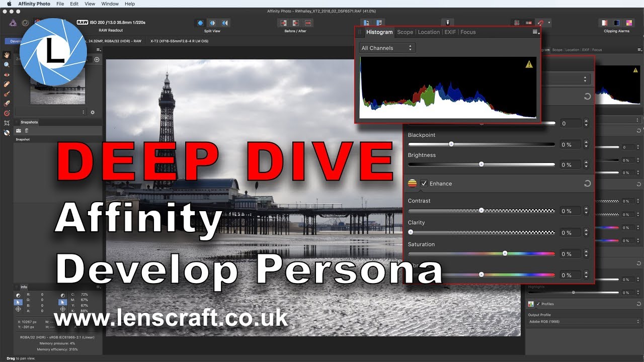Select the Overlay Paint tool
Screen dimensions: 644x362
[7, 94]
